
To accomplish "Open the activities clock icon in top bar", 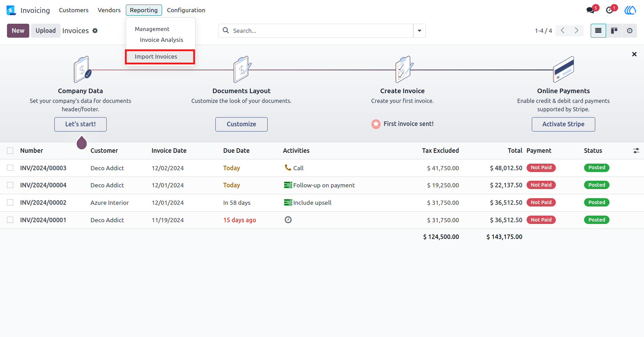I will [x=609, y=10].
